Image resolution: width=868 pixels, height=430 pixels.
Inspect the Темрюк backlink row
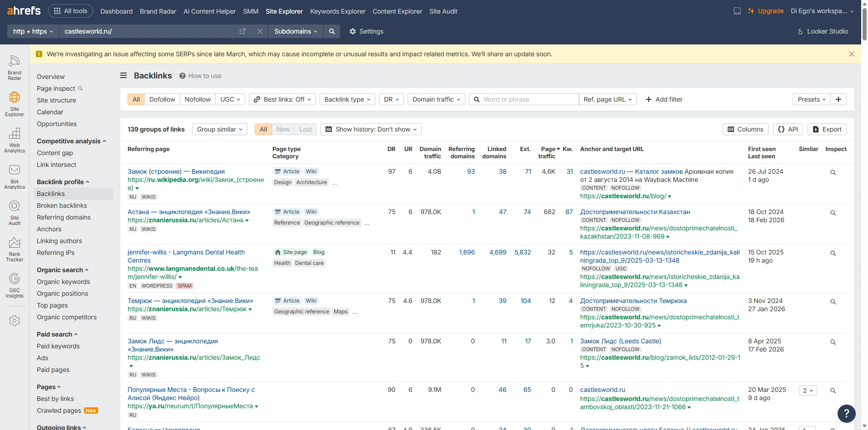tap(833, 302)
